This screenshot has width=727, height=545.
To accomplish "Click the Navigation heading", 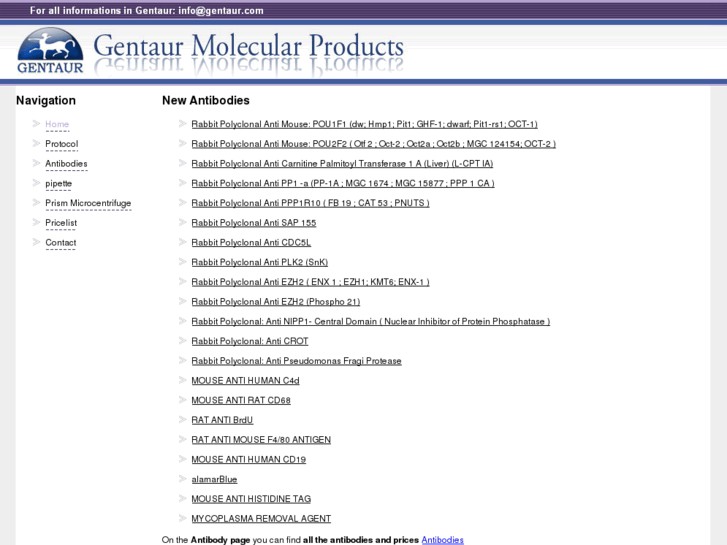I will 46,100.
